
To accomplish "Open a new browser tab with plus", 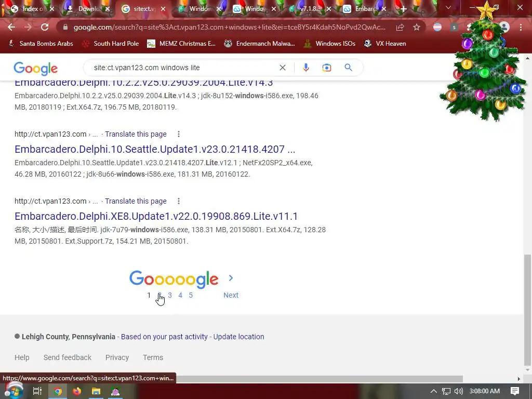I will coord(403,9).
